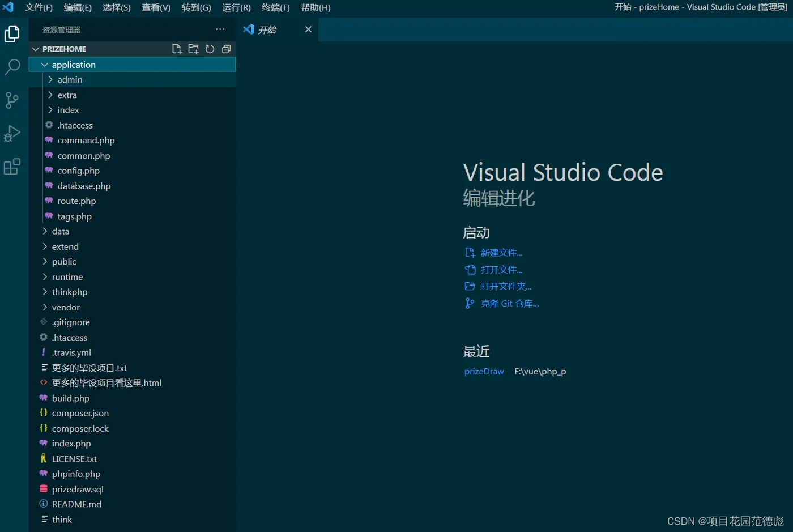Open the Source Control view
793x532 pixels.
12,100
